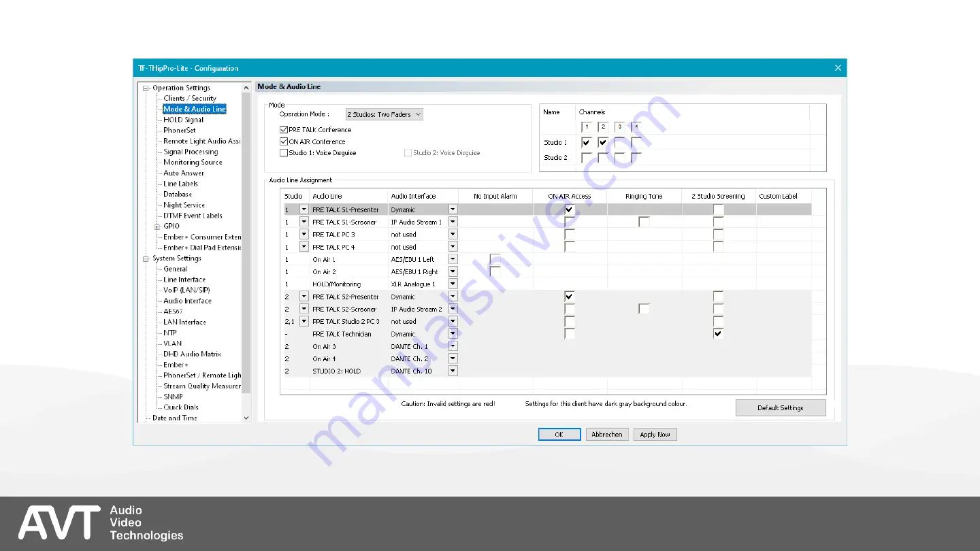Toggle 2 Studio Screening for PRE TALK Technician
Screen dimensions: 980x551
pos(718,334)
